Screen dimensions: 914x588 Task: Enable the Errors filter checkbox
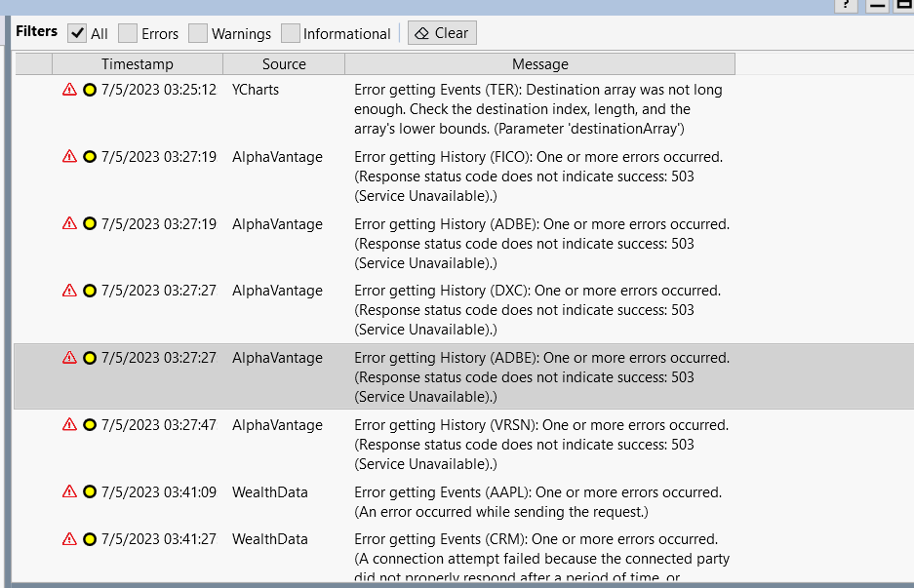(128, 33)
